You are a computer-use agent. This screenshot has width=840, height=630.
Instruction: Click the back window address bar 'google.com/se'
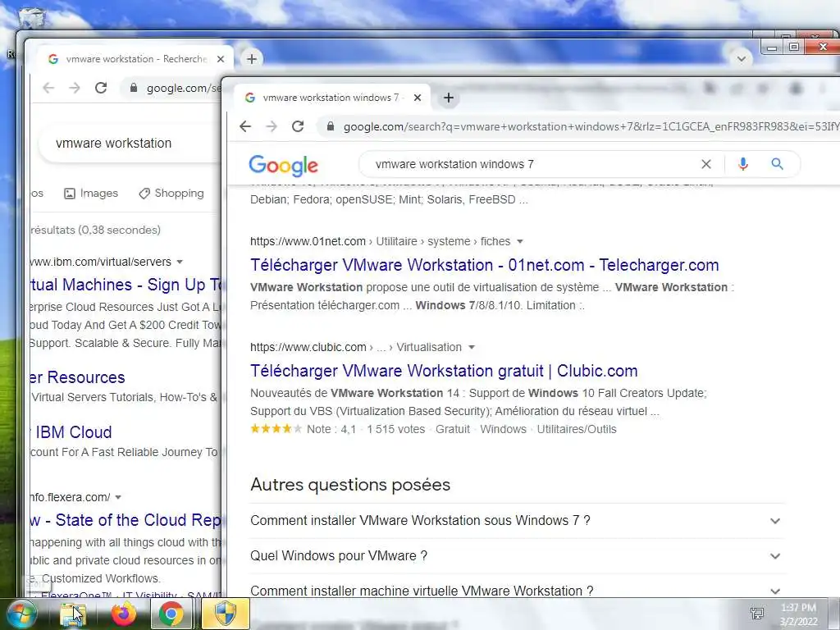click(x=183, y=89)
